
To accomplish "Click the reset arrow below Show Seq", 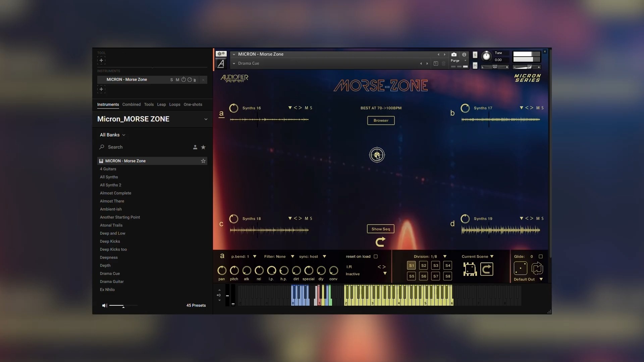I will point(380,242).
